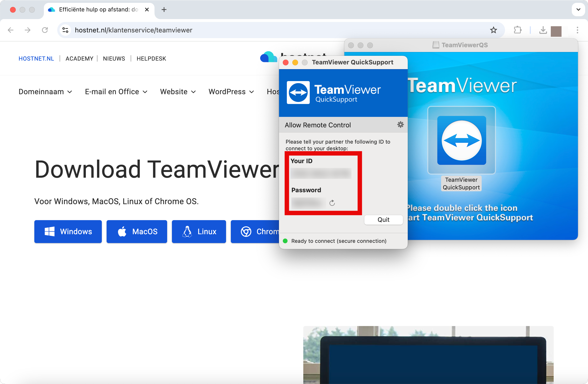Image resolution: width=588 pixels, height=384 pixels.
Task: Click the Quit button in QuickSupport
Action: (x=383, y=220)
